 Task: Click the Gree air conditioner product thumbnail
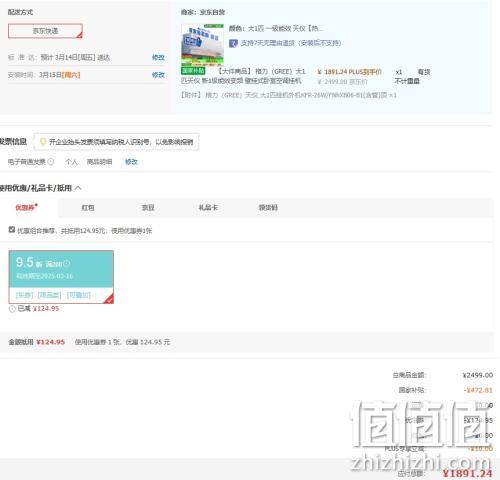coord(202,45)
